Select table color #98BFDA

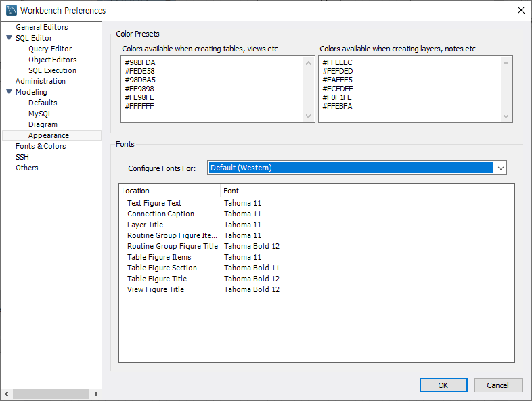point(140,63)
